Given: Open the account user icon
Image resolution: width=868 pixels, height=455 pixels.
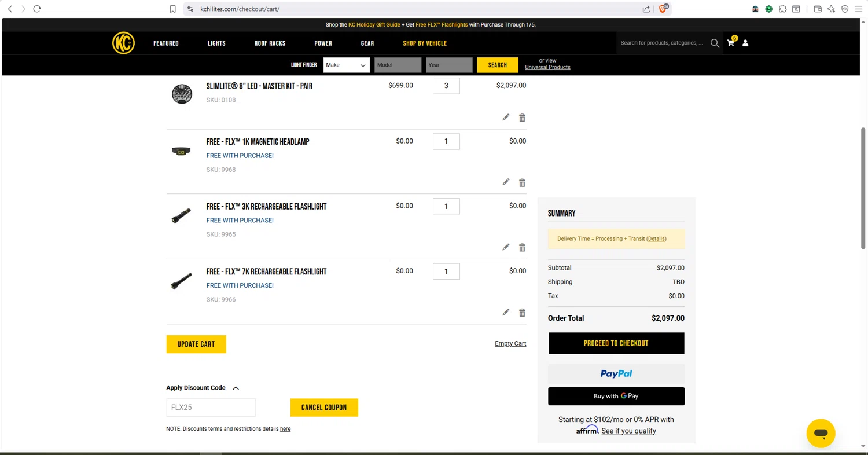Looking at the screenshot, I should pos(745,43).
